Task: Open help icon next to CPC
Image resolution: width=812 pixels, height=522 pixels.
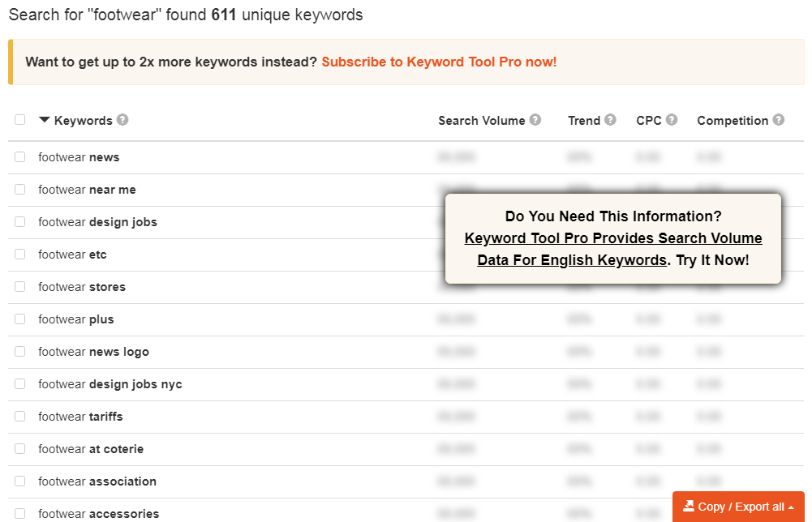Action: pyautogui.click(x=672, y=120)
